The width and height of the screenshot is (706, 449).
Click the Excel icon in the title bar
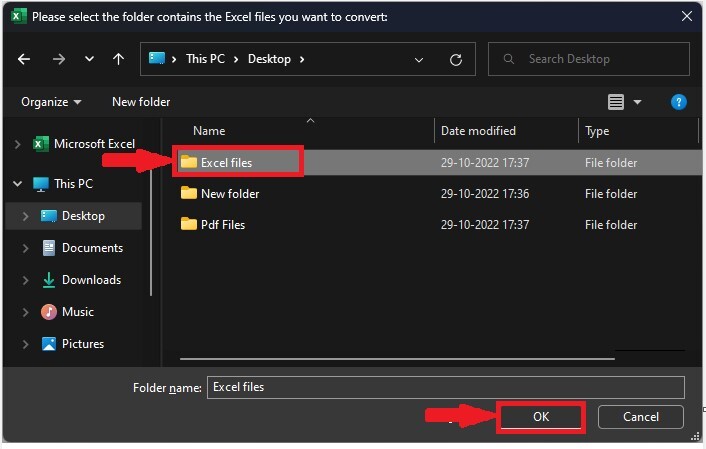(x=18, y=17)
